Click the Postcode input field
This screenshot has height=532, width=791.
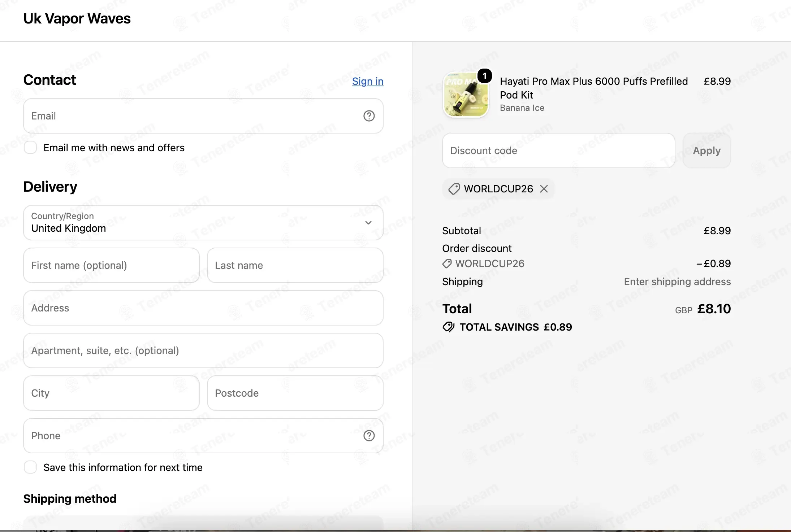pyautogui.click(x=295, y=393)
